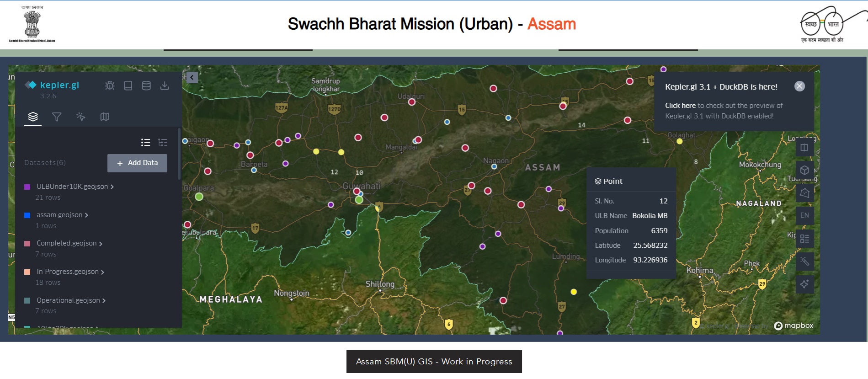Click the large green point near Guwahati
Screen dimensions: 868x379
[x=359, y=200]
